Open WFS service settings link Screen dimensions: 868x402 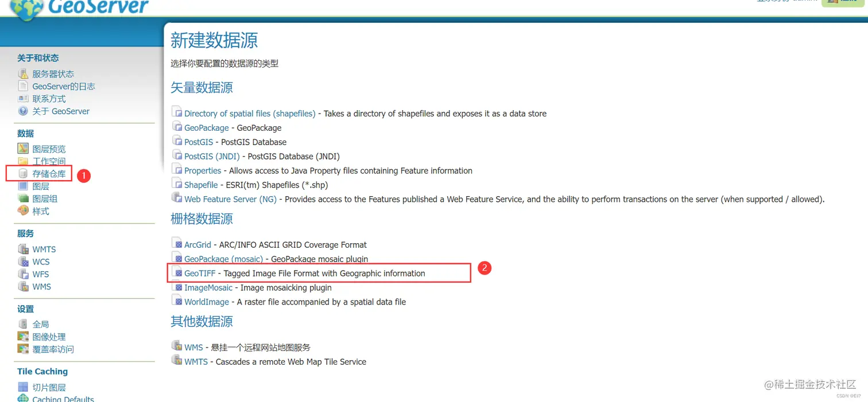(x=41, y=275)
